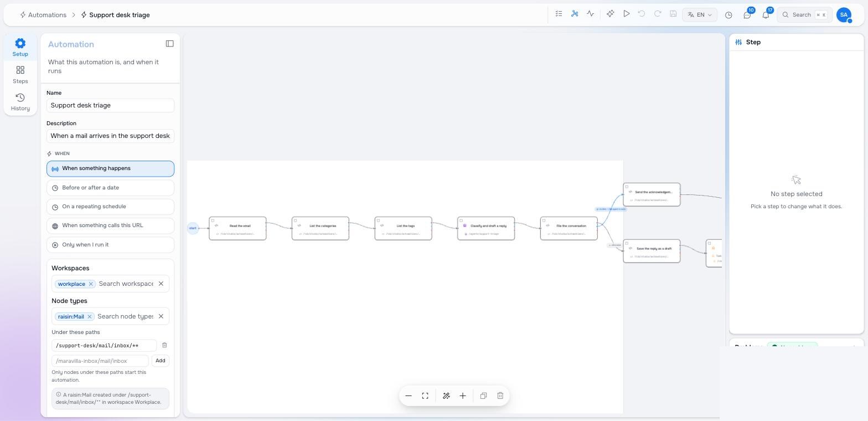Select the 'When something calls this URL' trigger
Screen dimensions: 868x421
click(x=110, y=225)
